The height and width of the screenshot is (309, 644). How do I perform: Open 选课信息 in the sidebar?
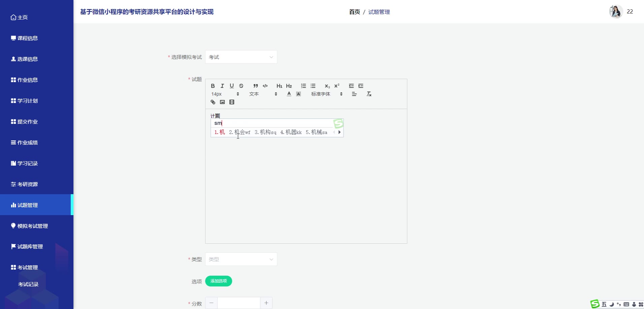37,59
